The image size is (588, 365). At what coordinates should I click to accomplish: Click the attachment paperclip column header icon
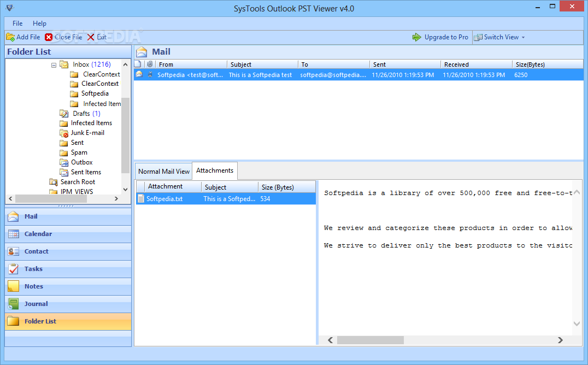(150, 64)
